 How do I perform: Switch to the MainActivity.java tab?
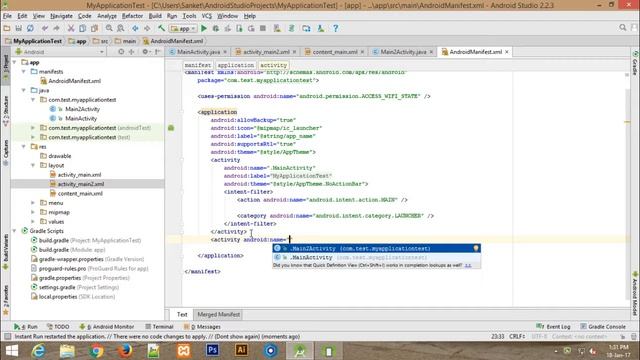[198, 52]
